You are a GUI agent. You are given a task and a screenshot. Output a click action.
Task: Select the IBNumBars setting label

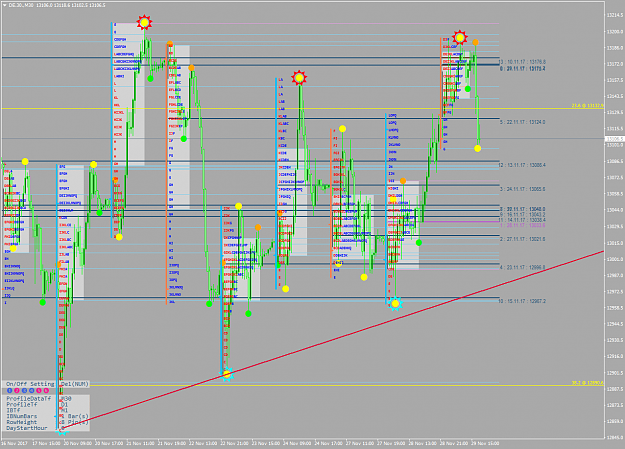pos(22,416)
